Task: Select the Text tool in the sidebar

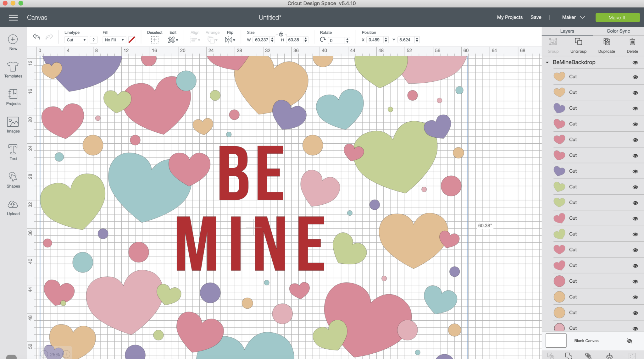Action: click(x=13, y=152)
